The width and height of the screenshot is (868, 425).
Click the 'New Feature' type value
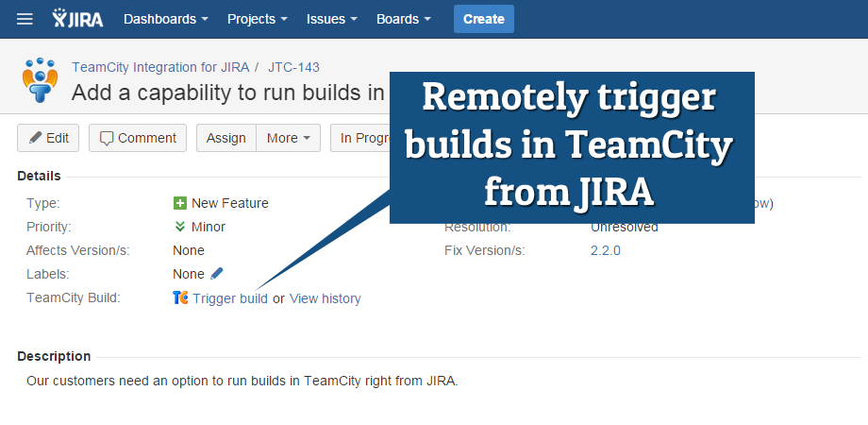229,203
